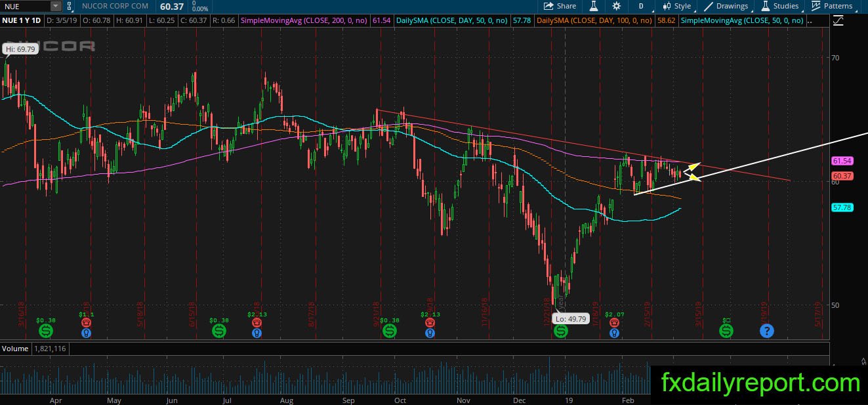This screenshot has width=868, height=405.
Task: Click the red $2.07 earnings phone icon
Action: pos(613,324)
